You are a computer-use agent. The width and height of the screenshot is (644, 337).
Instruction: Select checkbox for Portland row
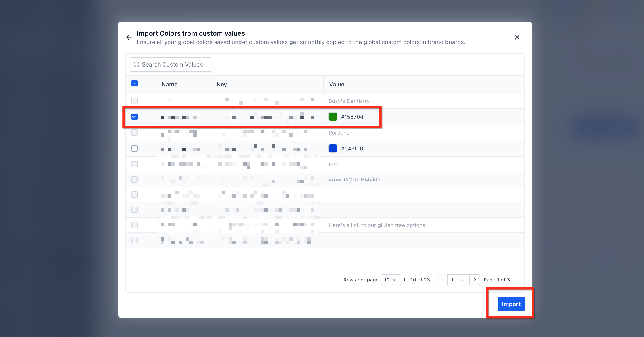(134, 133)
